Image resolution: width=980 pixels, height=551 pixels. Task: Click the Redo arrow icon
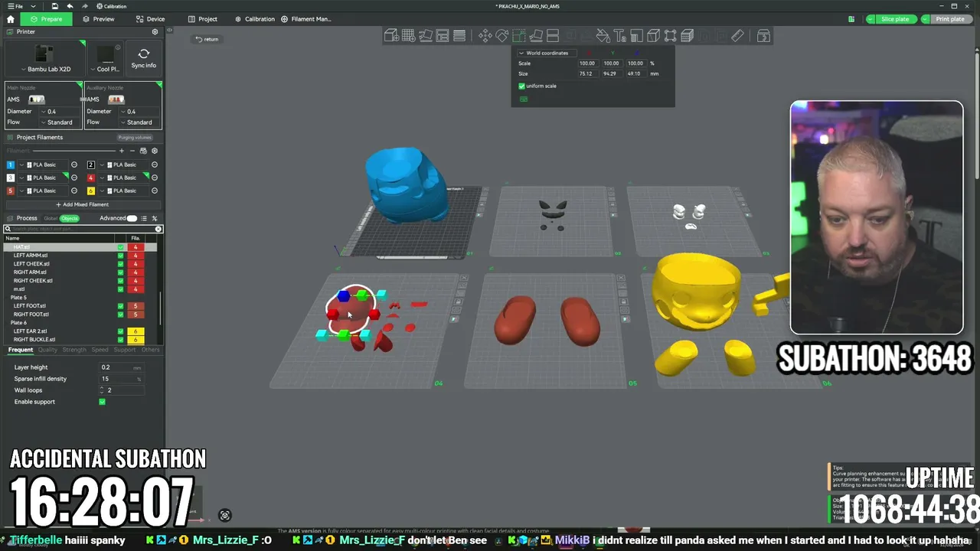[85, 6]
